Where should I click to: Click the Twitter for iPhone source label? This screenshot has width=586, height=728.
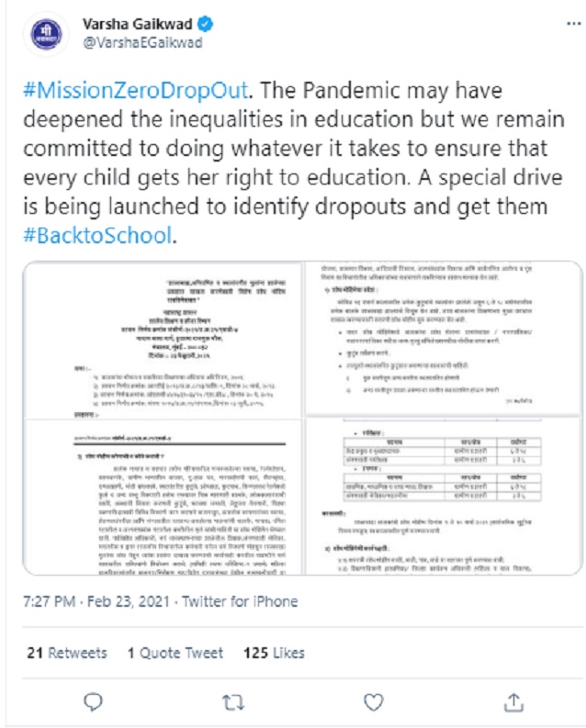(x=238, y=601)
